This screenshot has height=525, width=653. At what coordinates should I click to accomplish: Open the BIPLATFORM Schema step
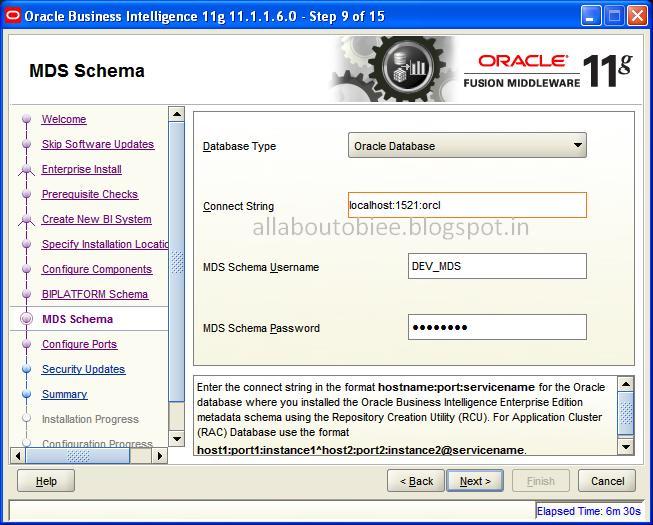click(x=95, y=294)
